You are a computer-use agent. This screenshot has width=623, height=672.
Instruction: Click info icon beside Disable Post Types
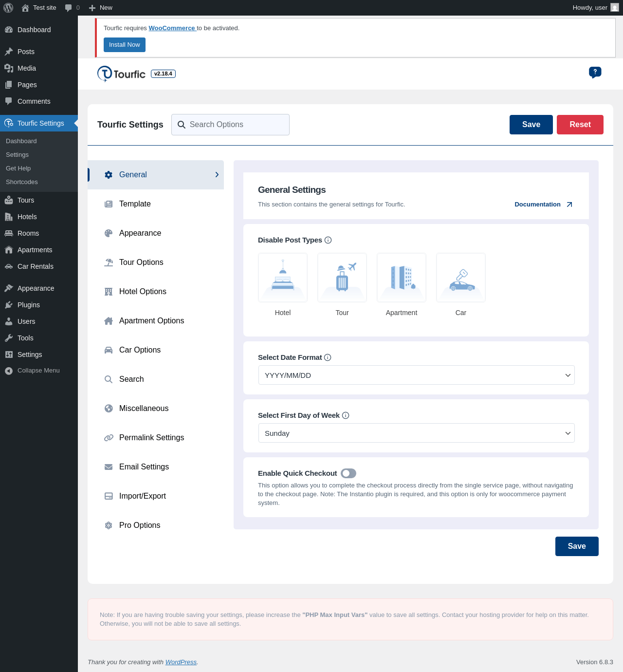tap(328, 240)
